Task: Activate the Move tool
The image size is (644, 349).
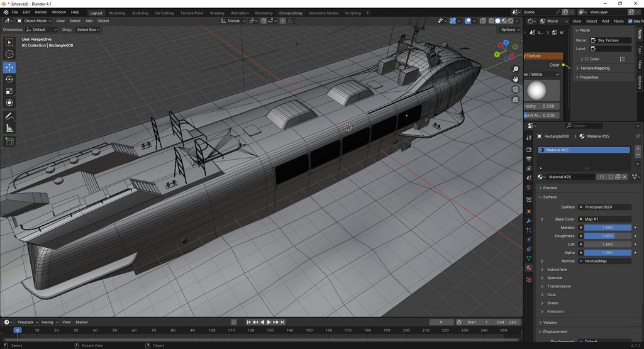Action: (9, 67)
